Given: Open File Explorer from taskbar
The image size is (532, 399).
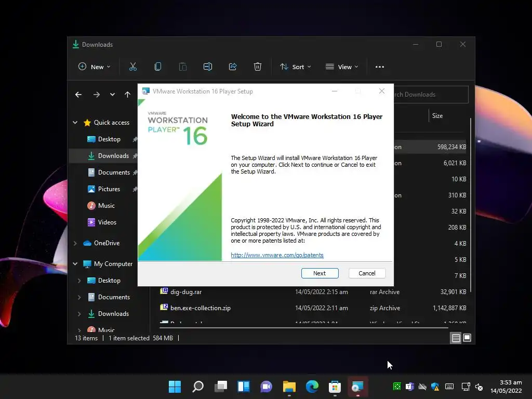Looking at the screenshot, I should (289, 387).
